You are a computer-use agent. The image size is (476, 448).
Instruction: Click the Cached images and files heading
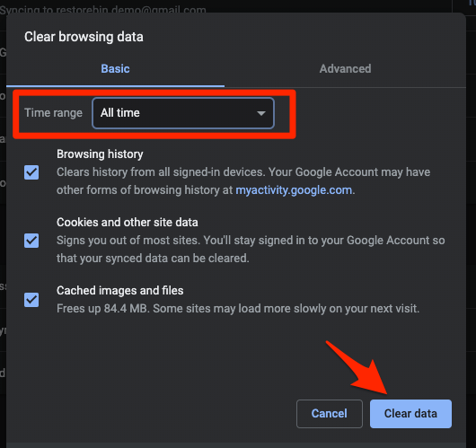click(120, 291)
